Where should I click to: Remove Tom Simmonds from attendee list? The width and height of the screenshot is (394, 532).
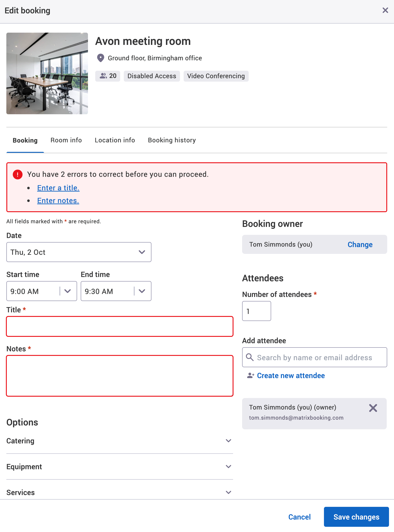[373, 408]
